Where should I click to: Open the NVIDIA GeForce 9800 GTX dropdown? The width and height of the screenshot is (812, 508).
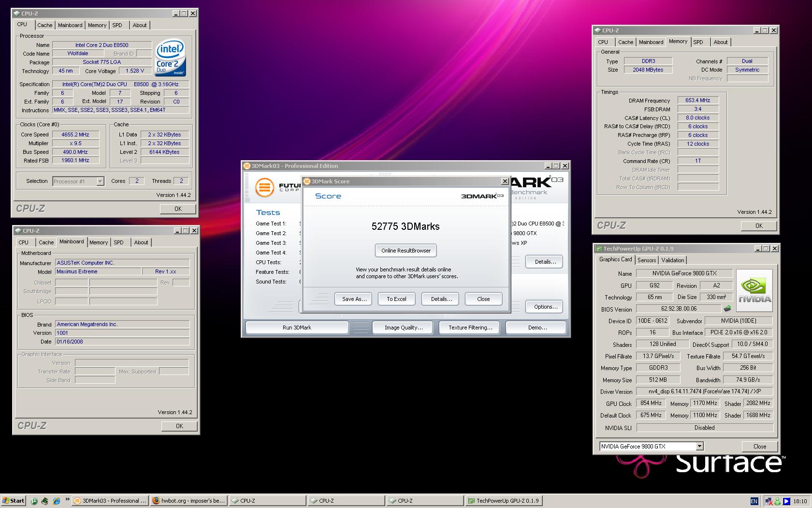point(699,447)
